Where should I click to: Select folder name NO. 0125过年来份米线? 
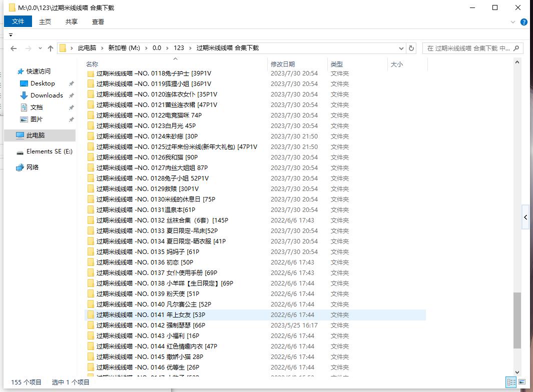[177, 146]
